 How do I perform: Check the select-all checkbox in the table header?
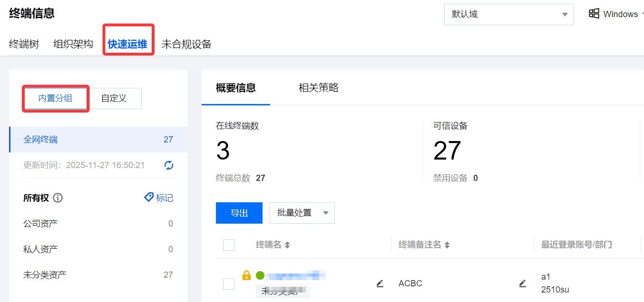point(229,245)
